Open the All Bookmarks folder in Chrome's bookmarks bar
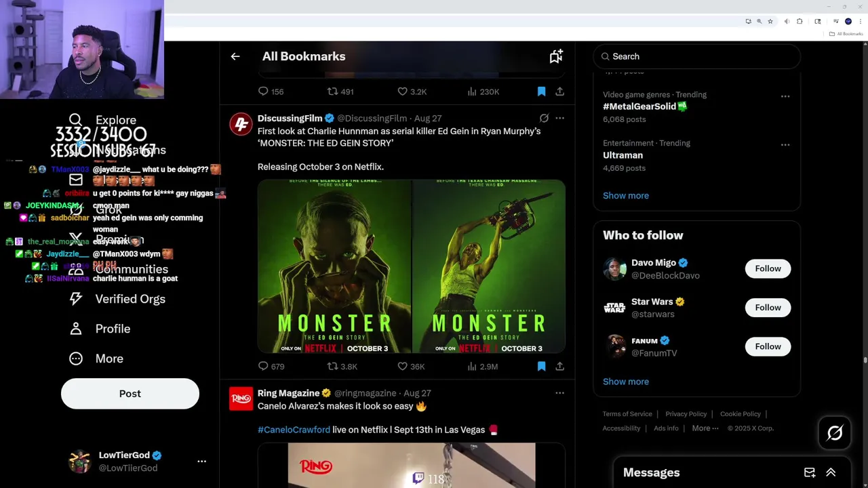 tap(846, 34)
